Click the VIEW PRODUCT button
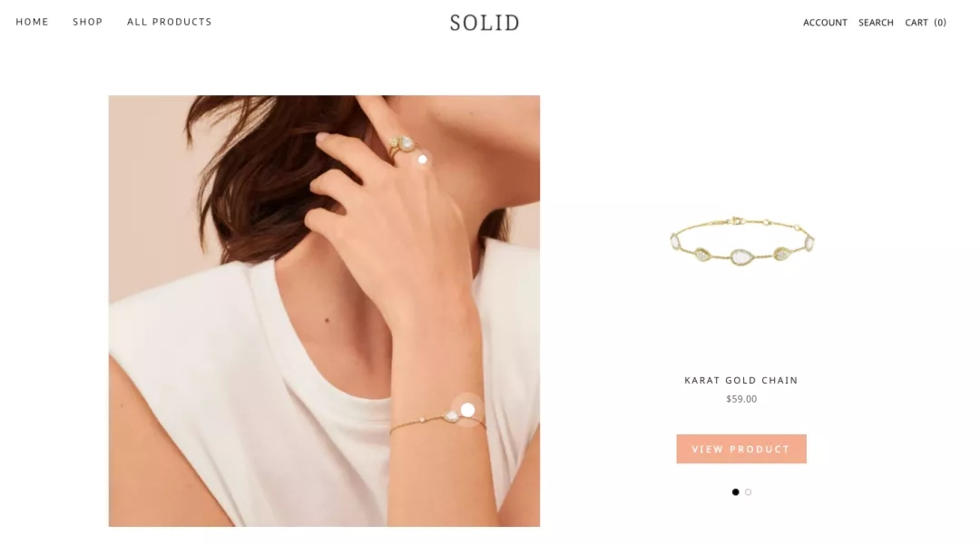Screen dimensions: 980x545 point(741,449)
